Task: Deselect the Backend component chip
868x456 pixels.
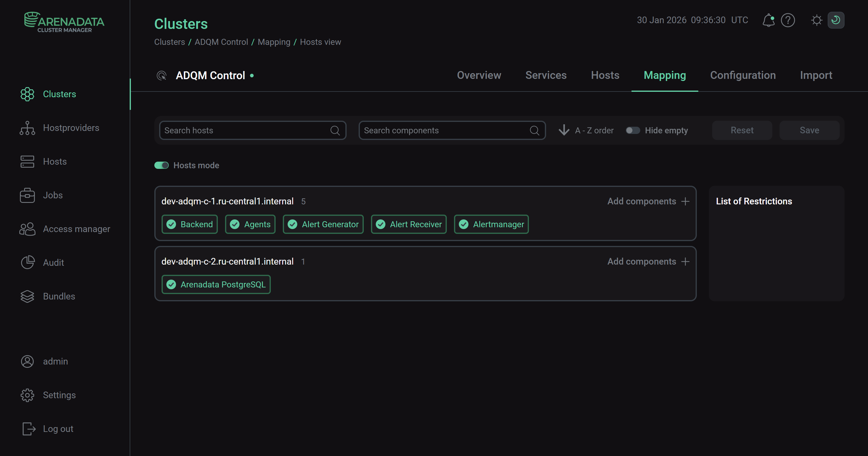Action: (x=189, y=225)
